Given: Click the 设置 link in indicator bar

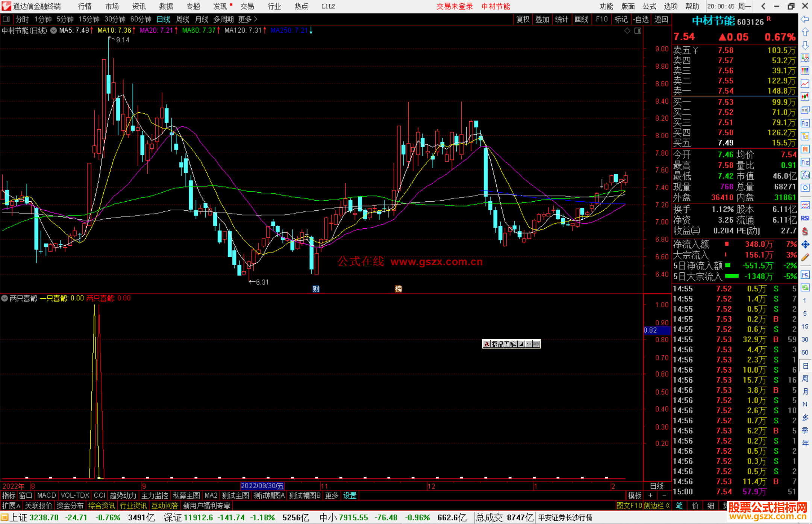Looking at the screenshot, I should click(x=350, y=495).
